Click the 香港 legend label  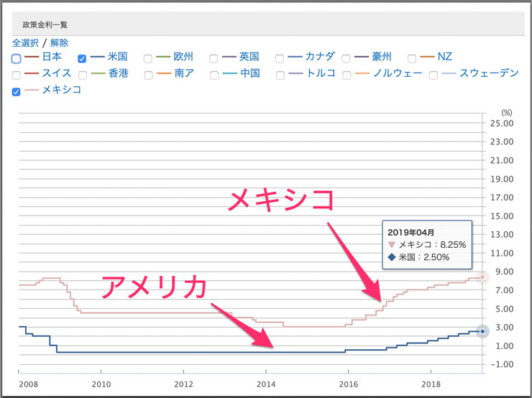tap(119, 73)
